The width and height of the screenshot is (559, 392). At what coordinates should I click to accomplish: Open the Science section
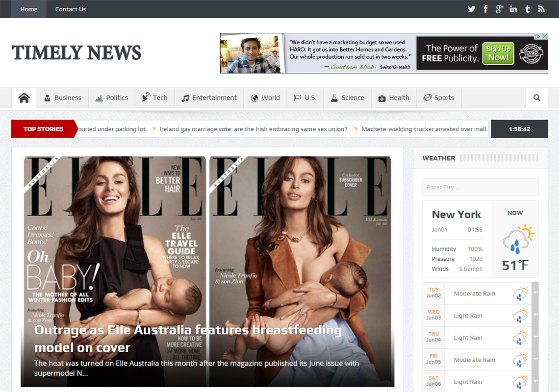(x=348, y=98)
